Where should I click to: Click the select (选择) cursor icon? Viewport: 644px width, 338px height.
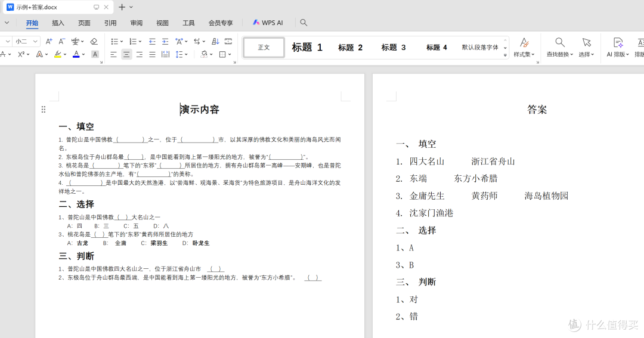point(587,42)
